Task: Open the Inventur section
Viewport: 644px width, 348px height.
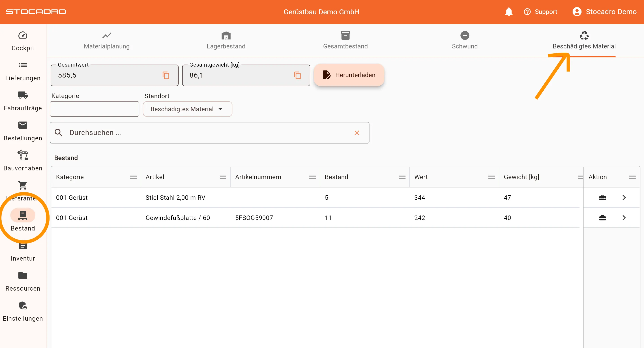Action: pyautogui.click(x=22, y=251)
